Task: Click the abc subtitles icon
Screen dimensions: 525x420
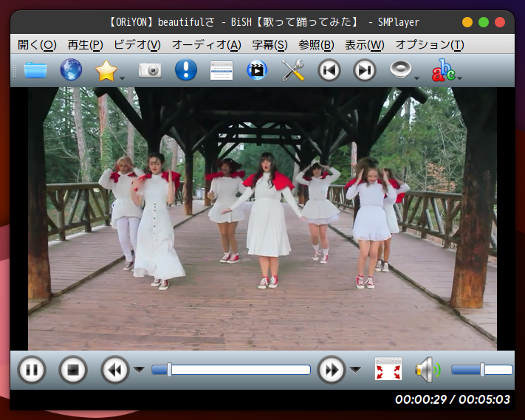Action: pos(443,70)
